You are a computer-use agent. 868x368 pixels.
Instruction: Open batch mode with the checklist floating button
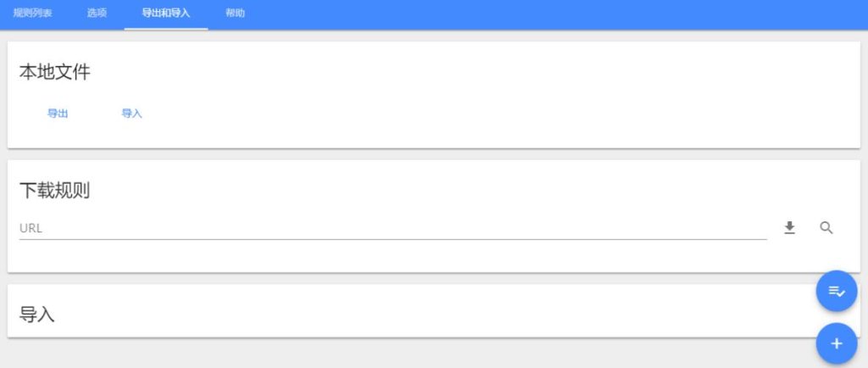pos(837,291)
